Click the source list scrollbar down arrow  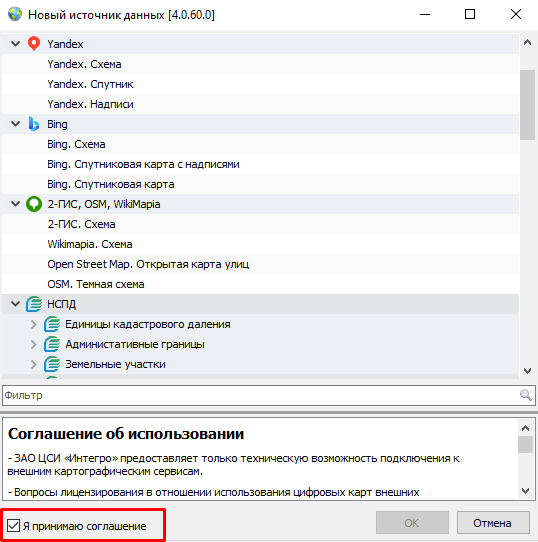click(x=528, y=371)
